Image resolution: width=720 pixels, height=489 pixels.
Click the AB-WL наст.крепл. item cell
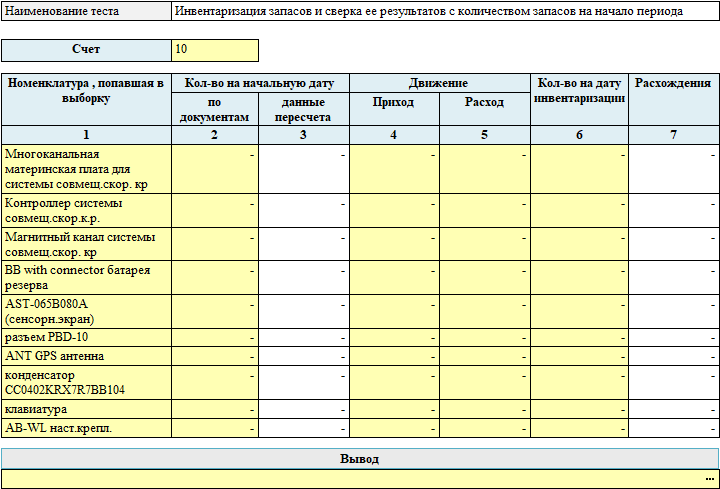click(x=87, y=428)
